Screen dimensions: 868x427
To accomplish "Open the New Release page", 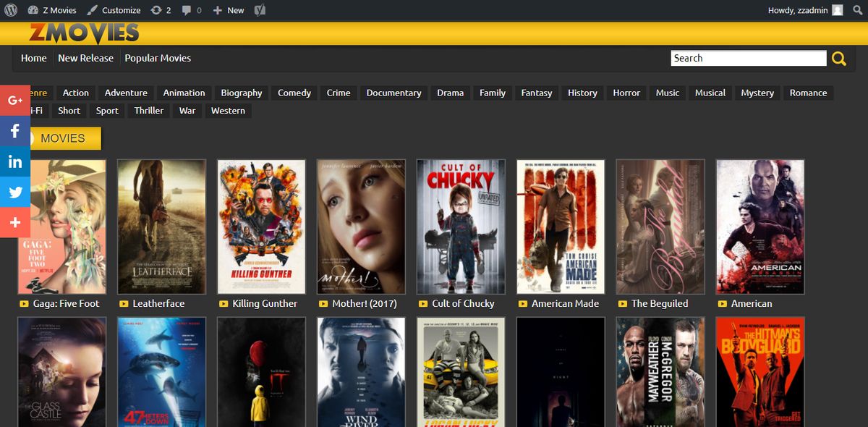I will point(85,58).
